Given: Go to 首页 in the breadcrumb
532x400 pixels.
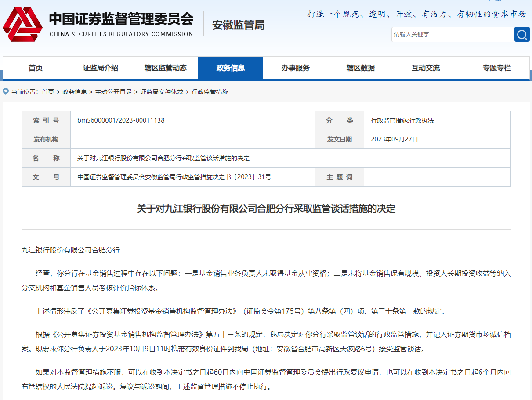Looking at the screenshot, I should (48, 92).
